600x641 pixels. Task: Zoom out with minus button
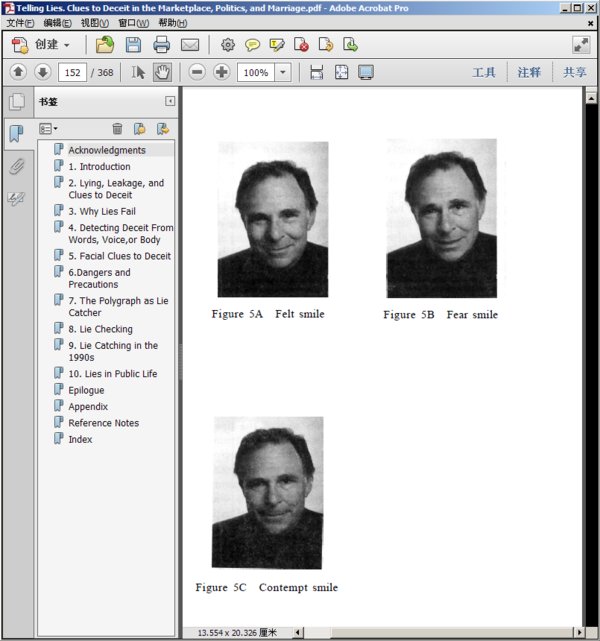tap(197, 72)
